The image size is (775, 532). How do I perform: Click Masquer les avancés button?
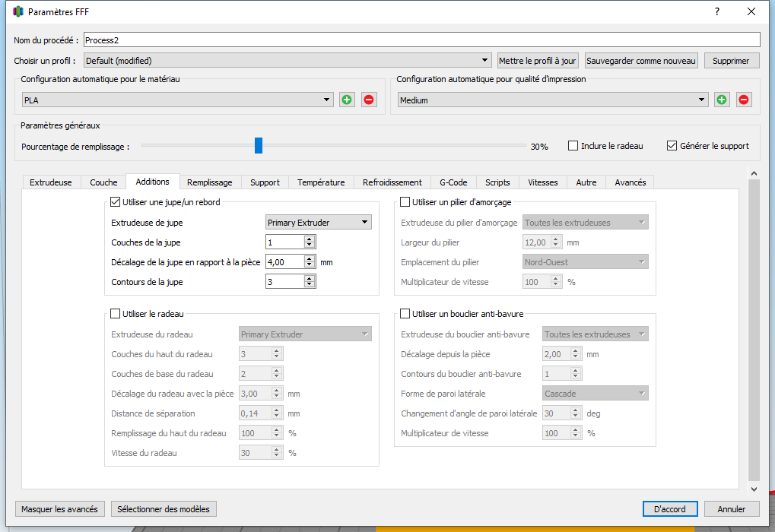[x=60, y=508]
